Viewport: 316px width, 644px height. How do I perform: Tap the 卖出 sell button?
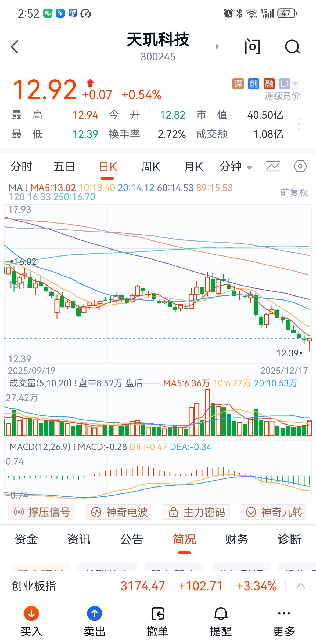pos(95,621)
